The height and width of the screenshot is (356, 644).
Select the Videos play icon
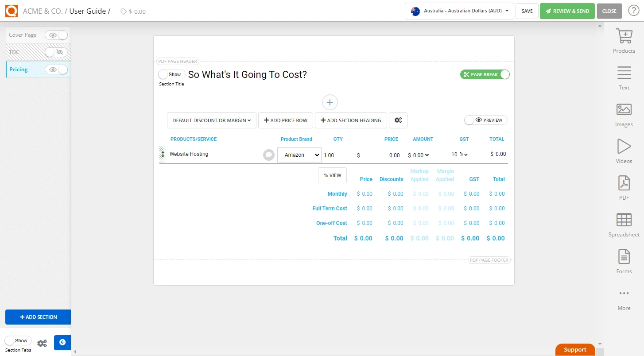point(624,147)
